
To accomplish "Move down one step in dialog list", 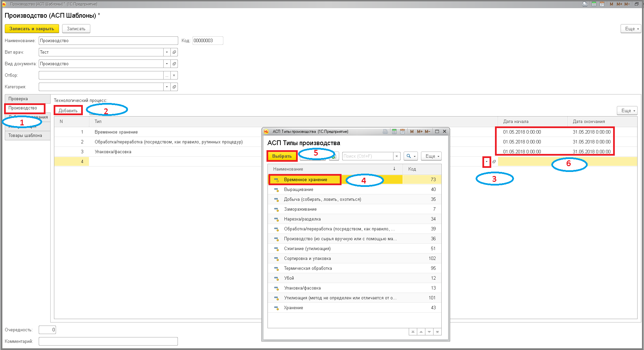I will coord(429,332).
